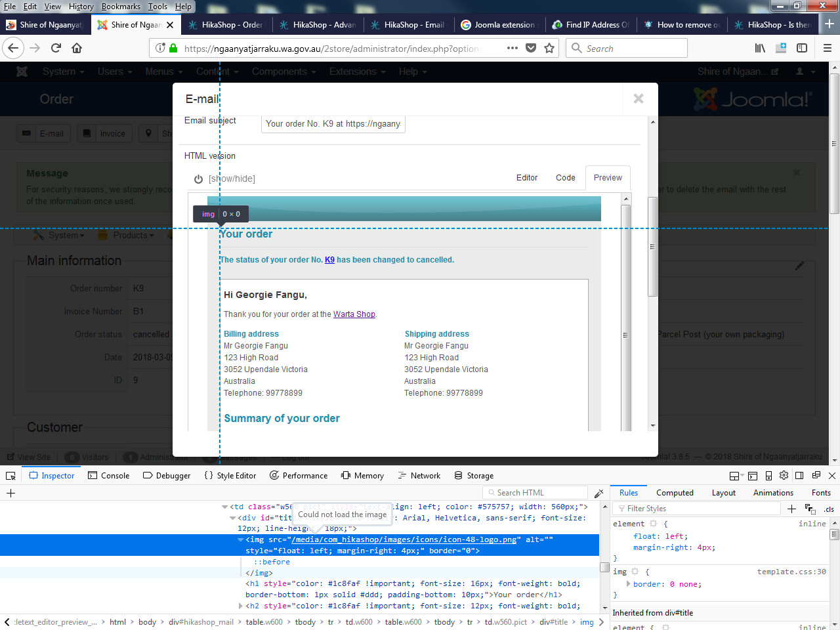Select div#hikashop_mail in breadcrumbs
The width and height of the screenshot is (840, 630).
point(201,622)
